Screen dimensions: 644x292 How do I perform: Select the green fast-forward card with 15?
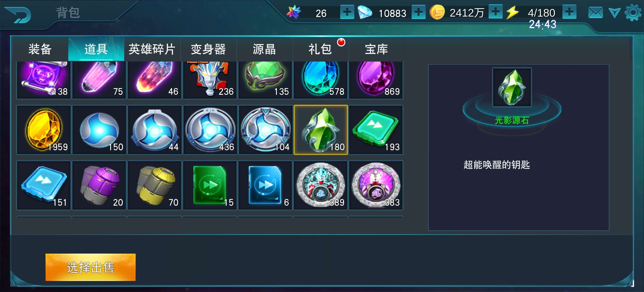pos(210,185)
